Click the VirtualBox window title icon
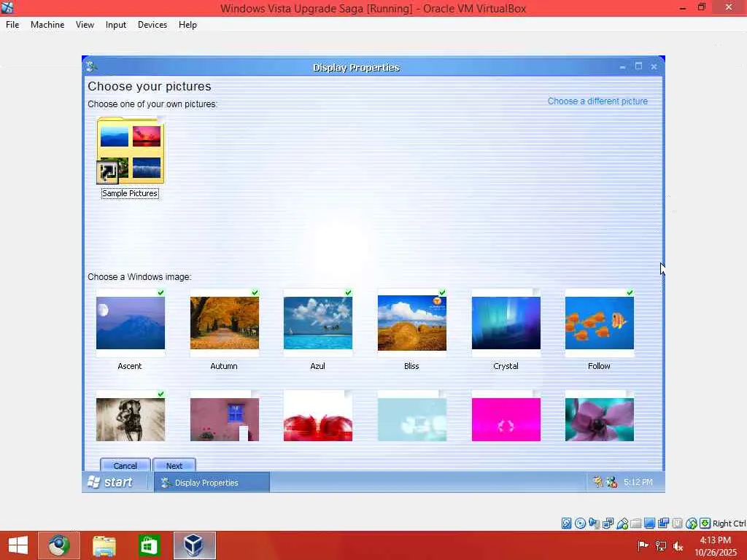The height and width of the screenshot is (560, 747). [x=7, y=7]
